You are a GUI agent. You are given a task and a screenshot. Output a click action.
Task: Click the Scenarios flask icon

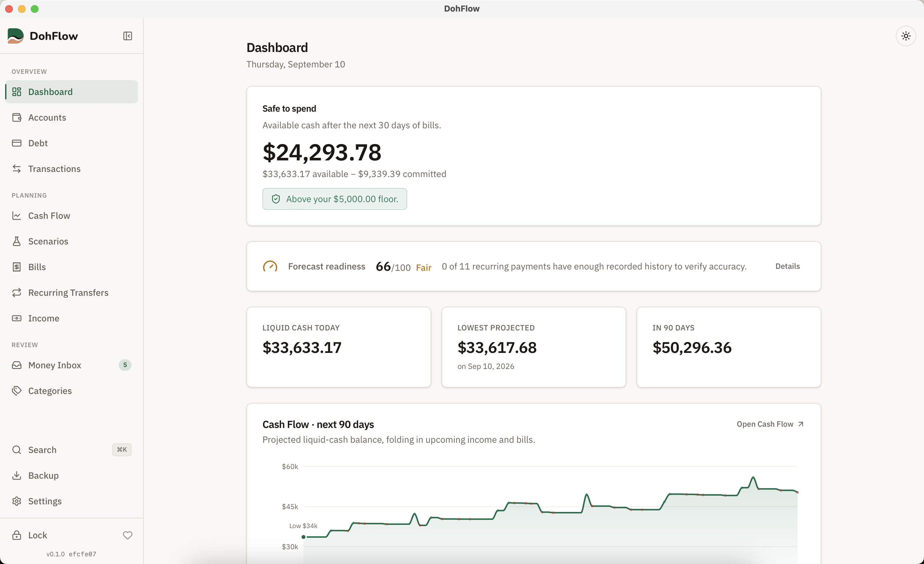click(16, 241)
